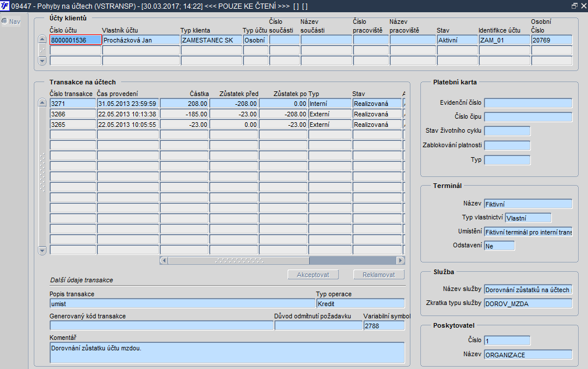This screenshot has height=369, width=588.
Task: Click the application logo icon in title bar
Action: (5, 5)
